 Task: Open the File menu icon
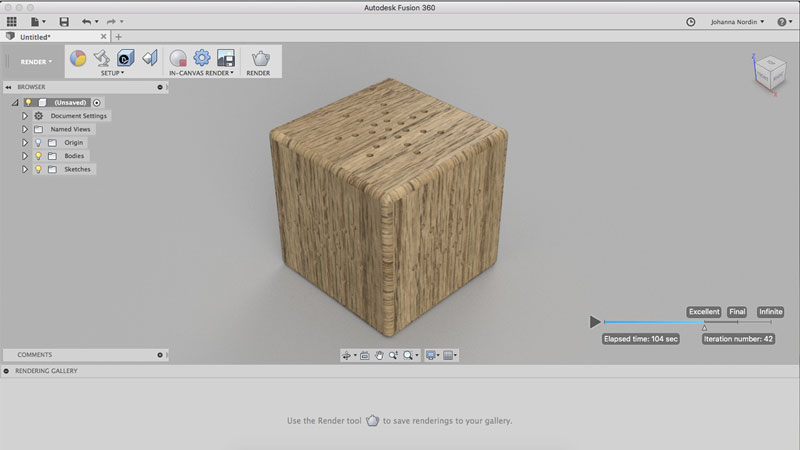tap(35, 21)
